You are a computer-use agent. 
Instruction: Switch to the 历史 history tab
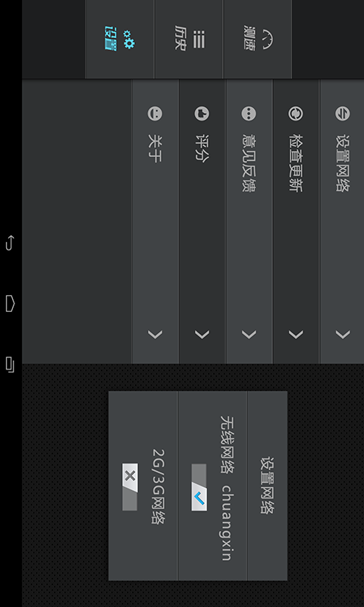pyautogui.click(x=189, y=39)
